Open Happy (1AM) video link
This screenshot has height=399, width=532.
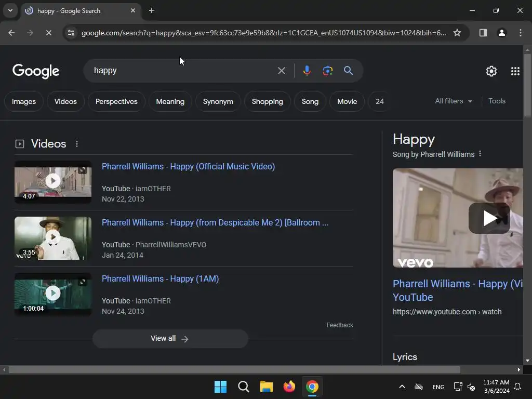click(160, 279)
